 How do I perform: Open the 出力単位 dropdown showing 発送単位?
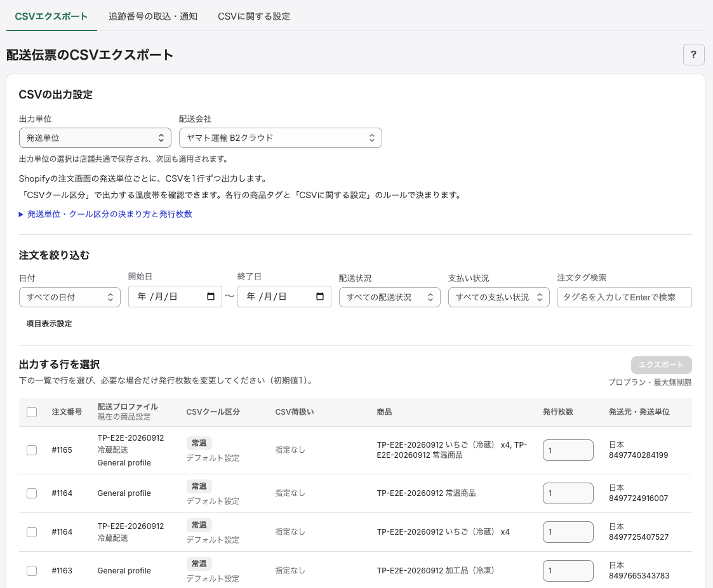tap(95, 138)
